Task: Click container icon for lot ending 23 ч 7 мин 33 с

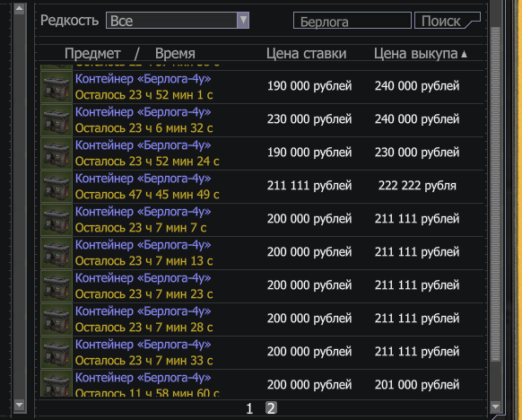Action: (x=57, y=353)
